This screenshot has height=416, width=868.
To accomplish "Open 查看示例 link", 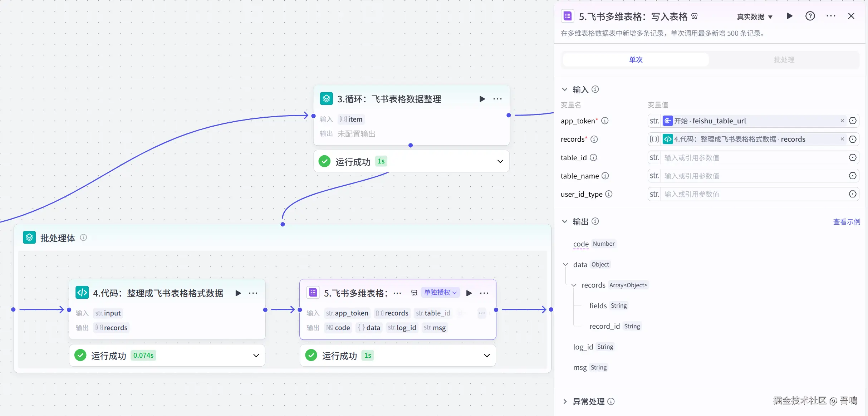I will tap(846, 222).
